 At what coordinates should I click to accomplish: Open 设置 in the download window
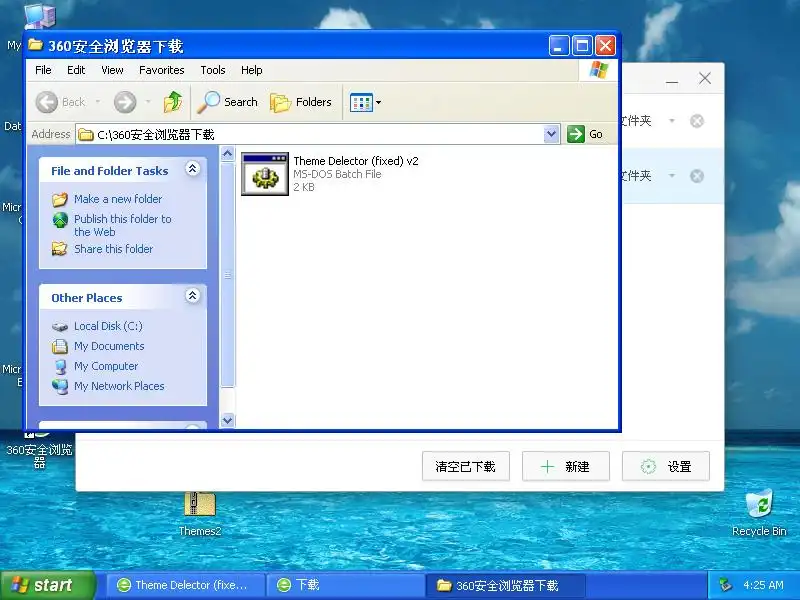(x=666, y=466)
